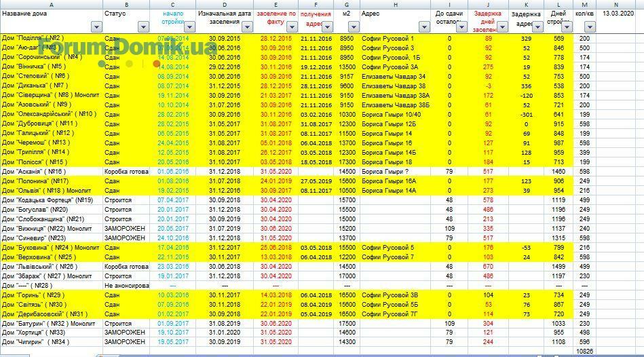This screenshot has width=644, height=357.
Task: Select cell Дом "Сорочинський" ( №4 )
Action: point(52,57)
